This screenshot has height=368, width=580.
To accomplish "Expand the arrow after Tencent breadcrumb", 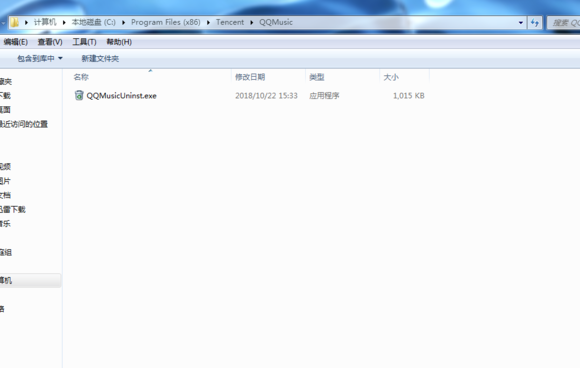I will (x=252, y=23).
